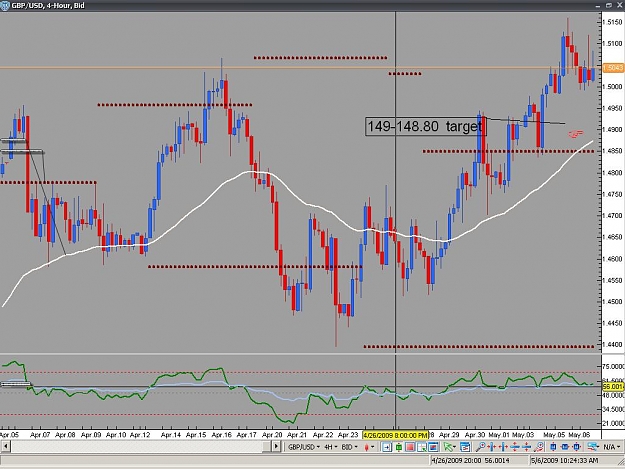Open the candlestick chart type dropdown
Image resolution: width=625 pixels, height=469 pixels.
pyautogui.click(x=369, y=447)
